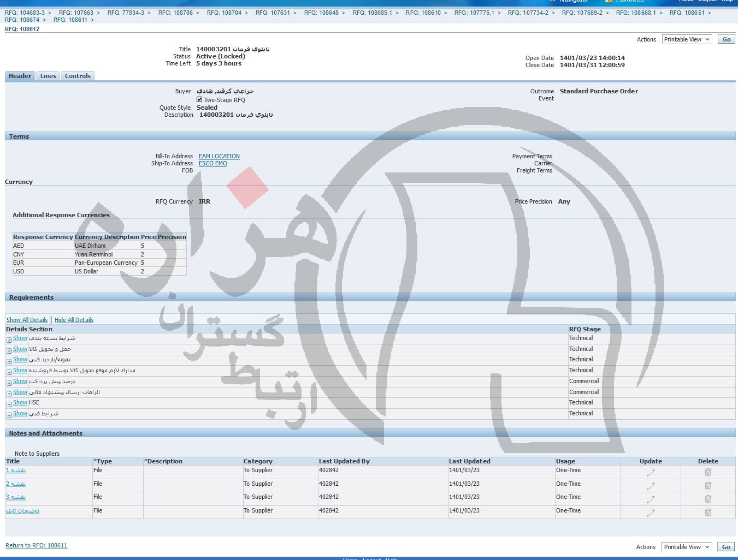Click Show link for HSE row
This screenshot has height=560, width=738.
[x=20, y=402]
